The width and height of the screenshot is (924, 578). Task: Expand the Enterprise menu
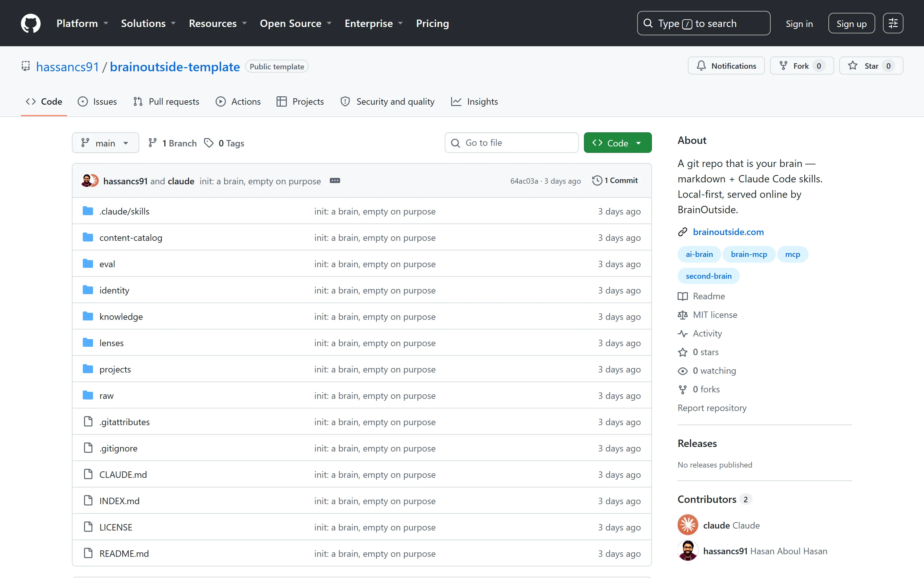point(373,23)
